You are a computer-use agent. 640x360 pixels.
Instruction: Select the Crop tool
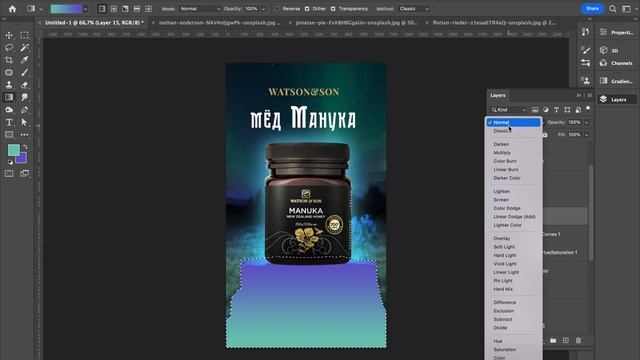click(9, 60)
